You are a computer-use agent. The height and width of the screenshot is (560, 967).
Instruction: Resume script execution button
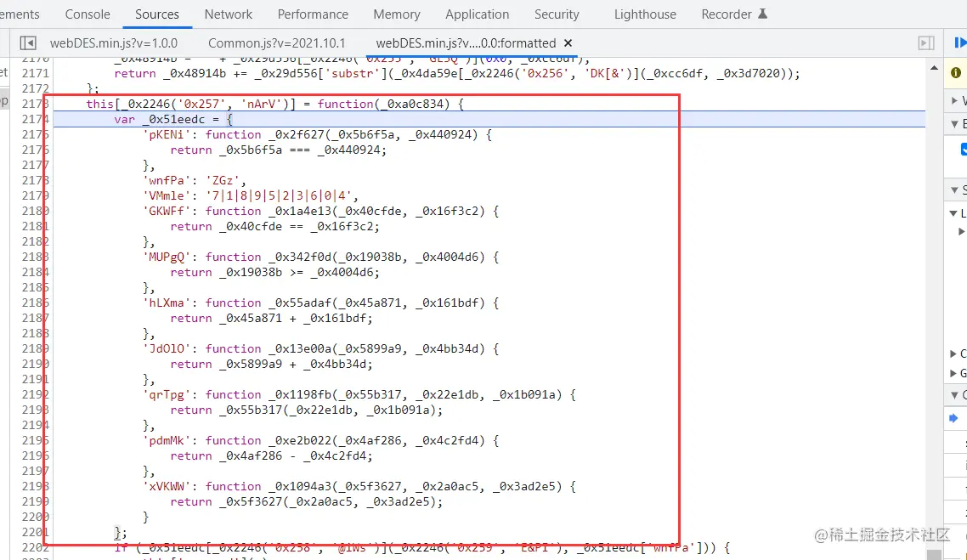pyautogui.click(x=960, y=42)
